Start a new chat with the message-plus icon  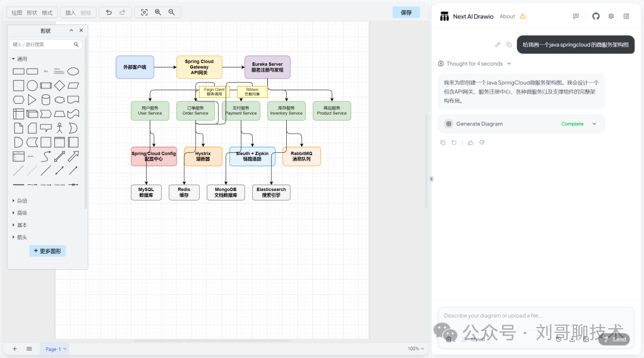[576, 17]
